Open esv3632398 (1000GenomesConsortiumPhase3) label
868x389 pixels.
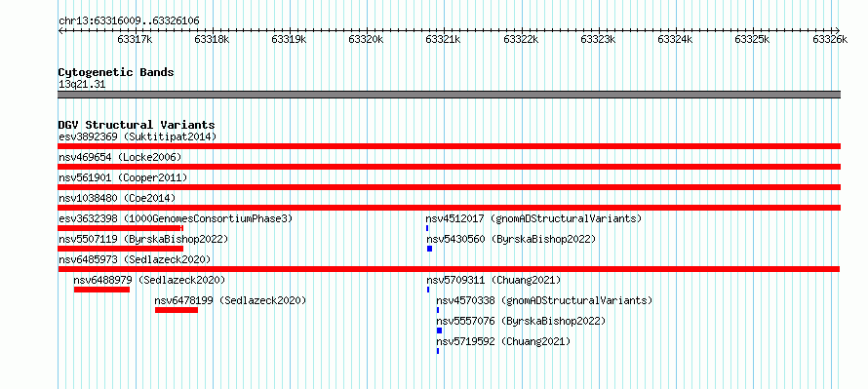176,218
